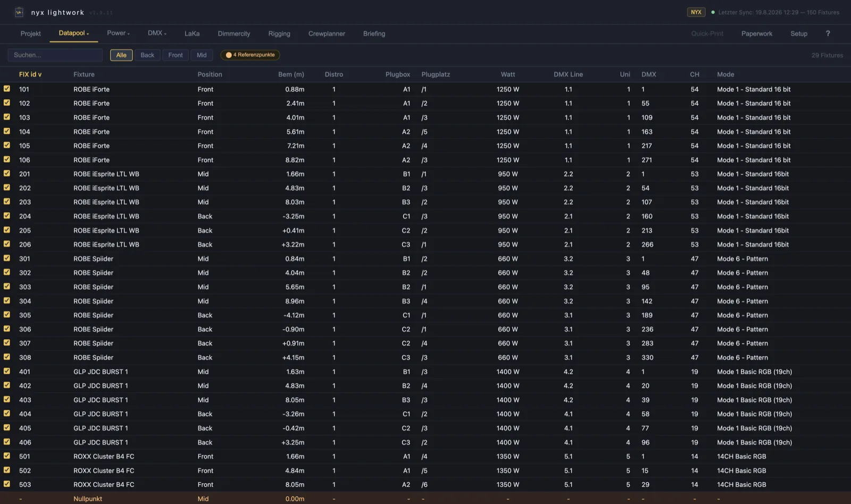
Task: Deselect the checkbox for fixture 308
Action: 7,357
